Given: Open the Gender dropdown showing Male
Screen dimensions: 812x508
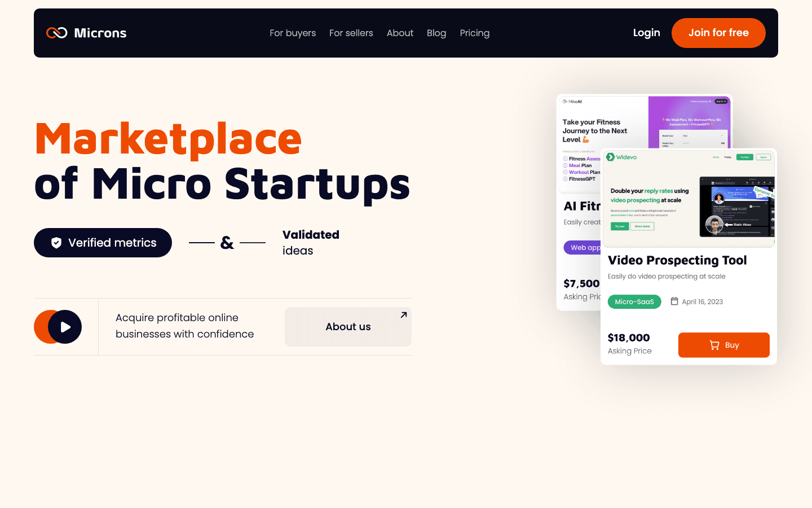Looking at the screenshot, I should [x=703, y=135].
